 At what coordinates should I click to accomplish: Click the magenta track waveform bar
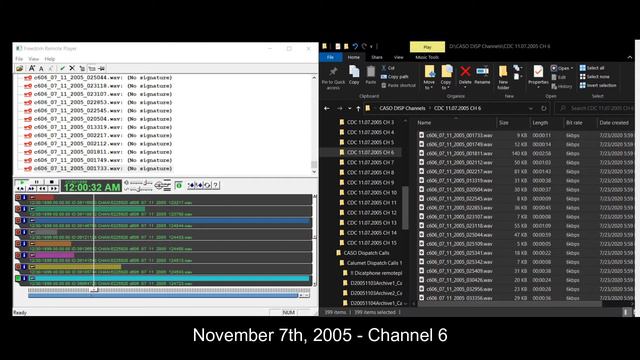coord(52,255)
